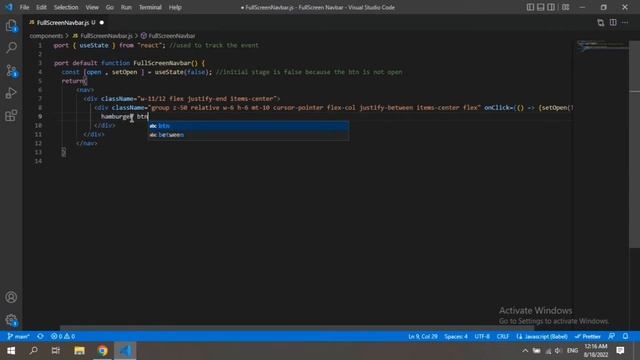Open editor more actions ellipsis
This screenshot has height=360, width=640.
[625, 23]
